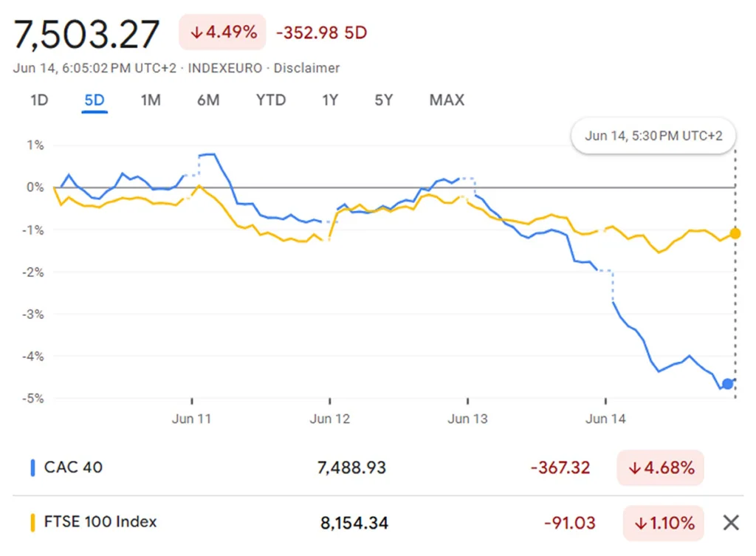Switch to the 1D time range tab
756x556 pixels.
(x=39, y=100)
